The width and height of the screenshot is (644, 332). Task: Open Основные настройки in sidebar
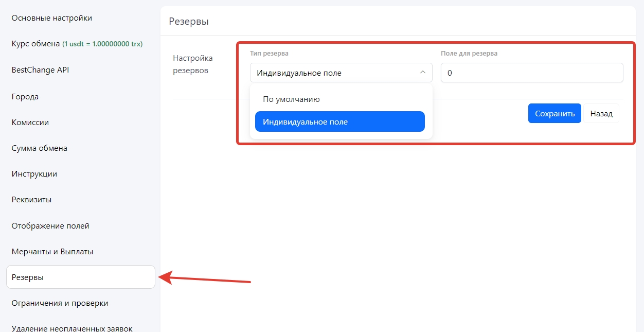[51, 18]
